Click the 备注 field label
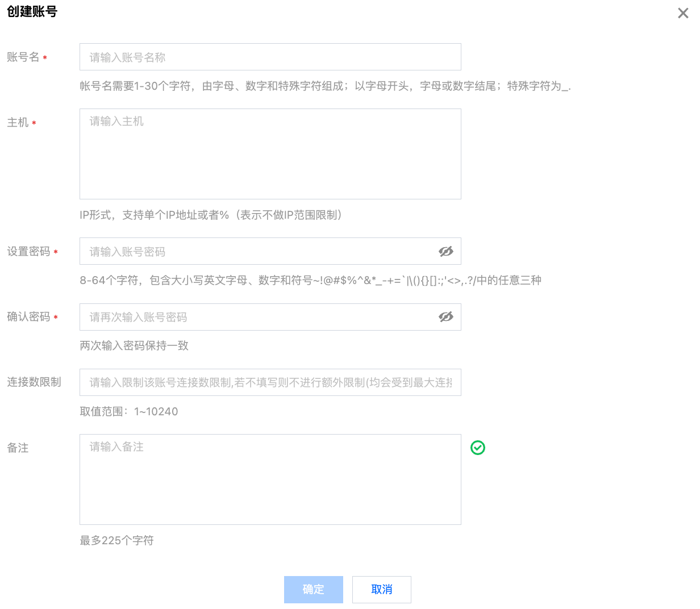The width and height of the screenshot is (700, 609). point(18,448)
